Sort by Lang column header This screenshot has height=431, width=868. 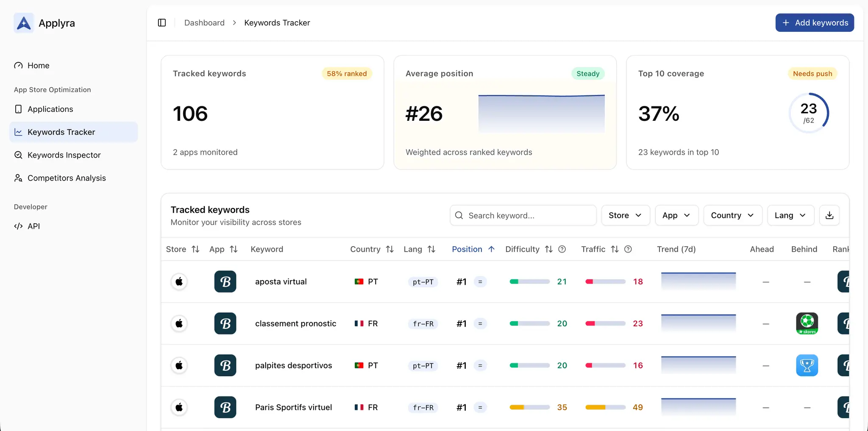(419, 250)
